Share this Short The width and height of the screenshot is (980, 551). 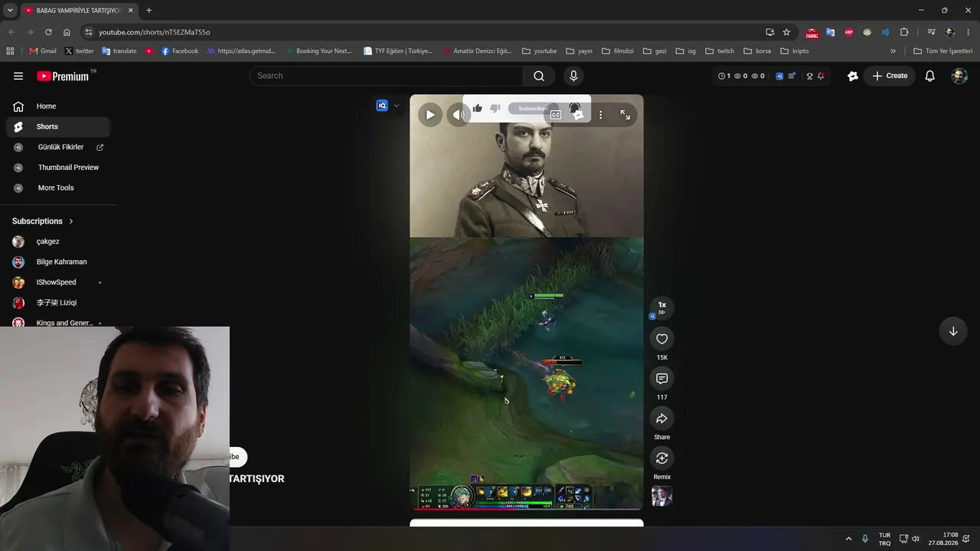(662, 419)
